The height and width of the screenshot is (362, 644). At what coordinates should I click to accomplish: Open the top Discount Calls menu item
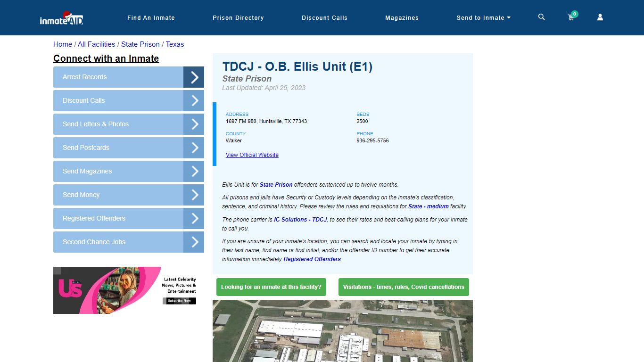click(324, 18)
